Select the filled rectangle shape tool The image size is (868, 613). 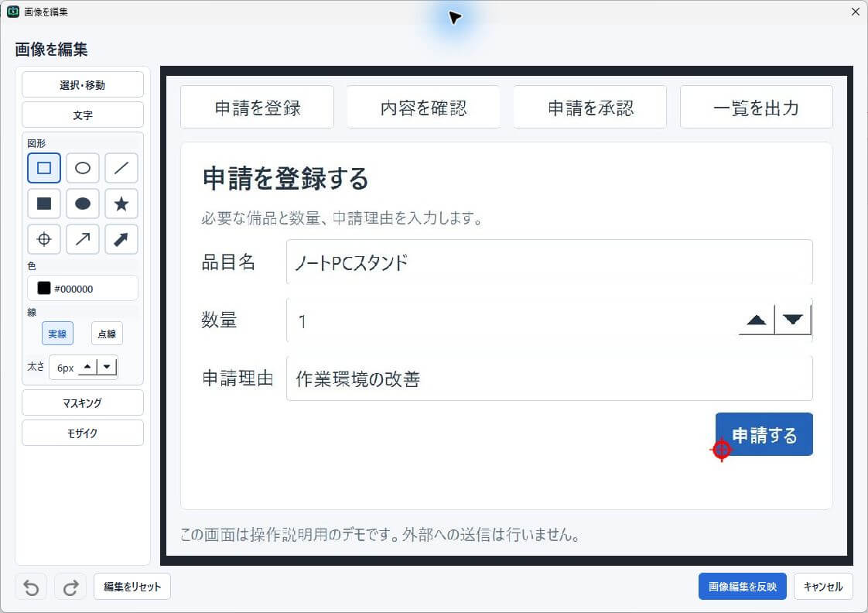pyautogui.click(x=44, y=204)
